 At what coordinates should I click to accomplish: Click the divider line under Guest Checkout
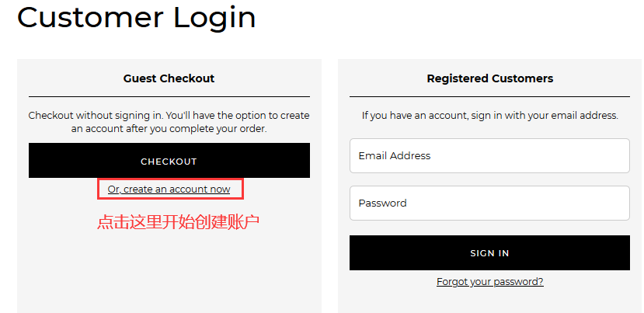coord(169,96)
